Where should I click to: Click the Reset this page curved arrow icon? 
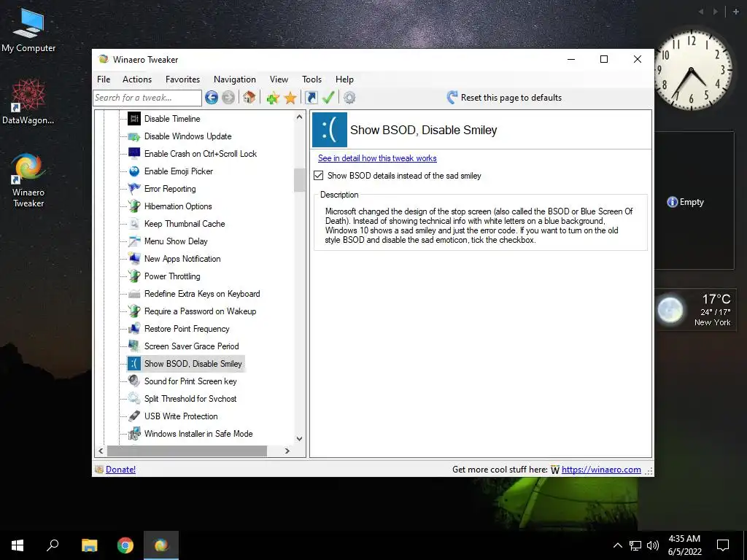pos(452,98)
